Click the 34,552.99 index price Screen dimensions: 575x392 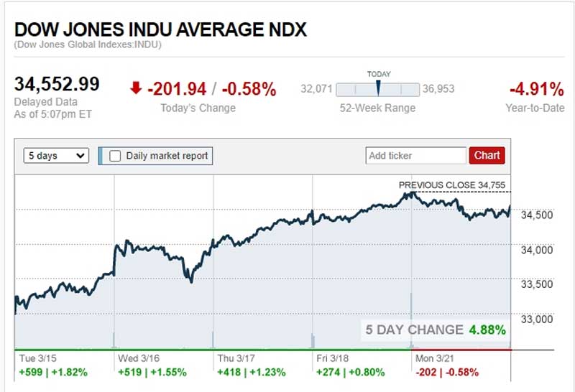pos(57,84)
